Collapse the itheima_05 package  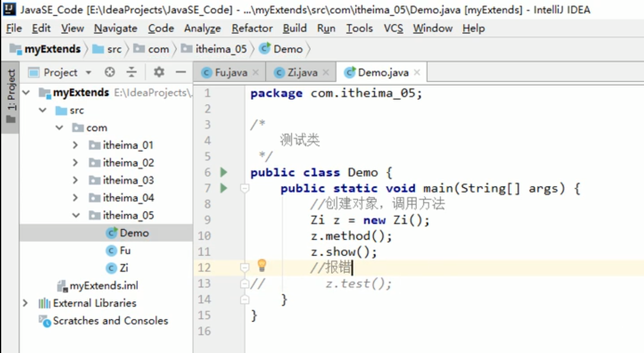point(76,216)
